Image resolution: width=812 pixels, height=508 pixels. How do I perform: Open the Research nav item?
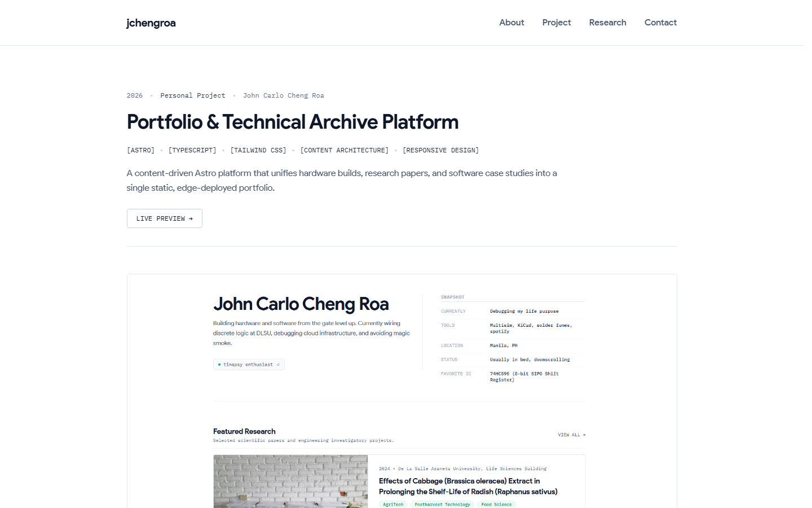607,23
